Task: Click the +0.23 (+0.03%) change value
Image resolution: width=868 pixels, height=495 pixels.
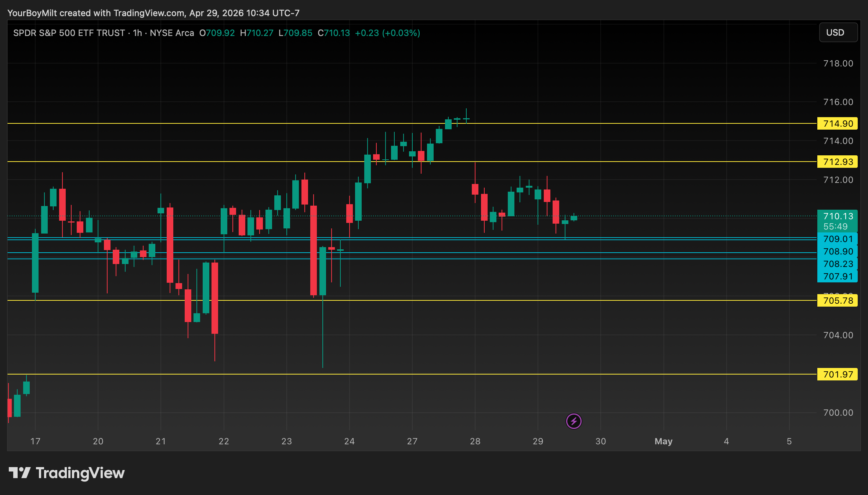Action: [387, 33]
